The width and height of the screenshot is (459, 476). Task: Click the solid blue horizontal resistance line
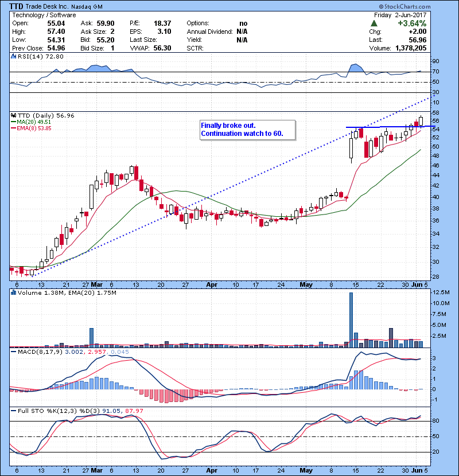coord(391,127)
